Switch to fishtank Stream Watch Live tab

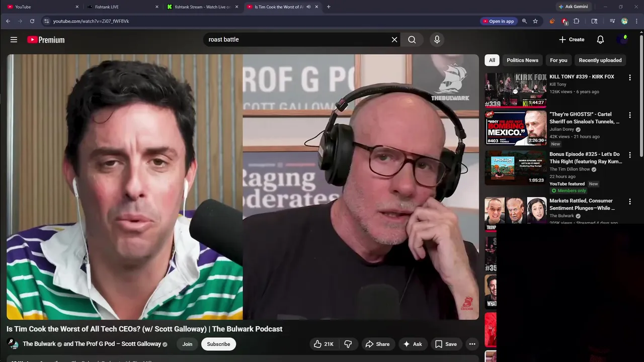[201, 7]
